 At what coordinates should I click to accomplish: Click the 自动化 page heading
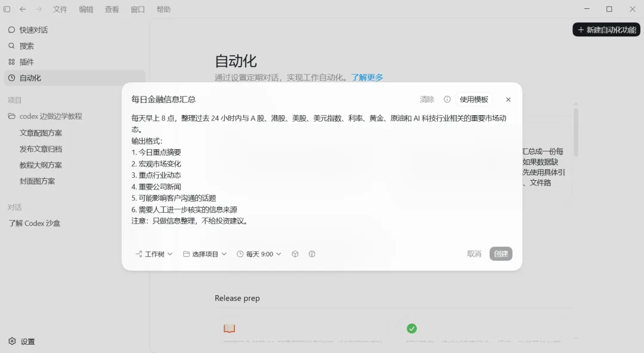[236, 61]
